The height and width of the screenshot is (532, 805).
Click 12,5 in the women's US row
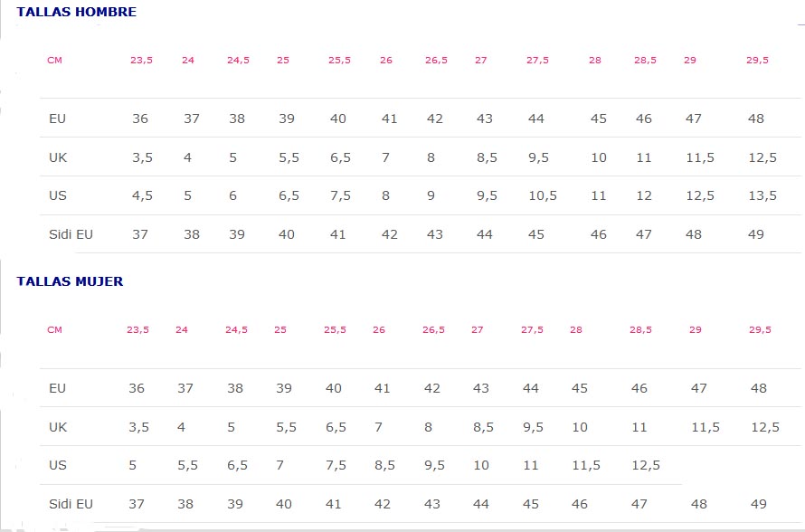click(645, 466)
